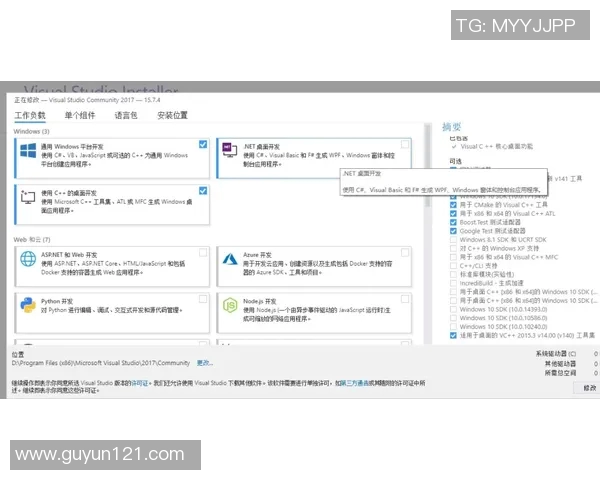Check Windows 10 SDK (10.0.10586.0)

tap(453, 318)
